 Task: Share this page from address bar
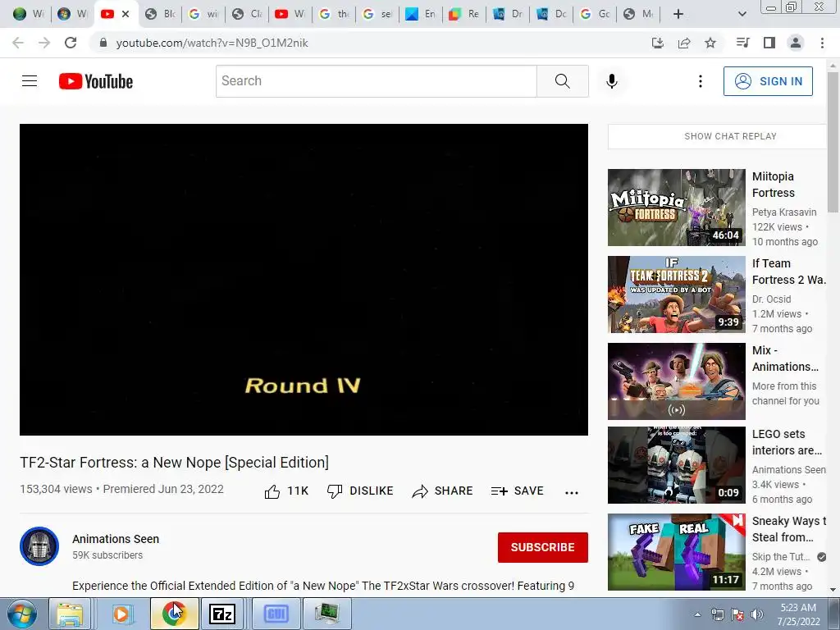tap(683, 43)
